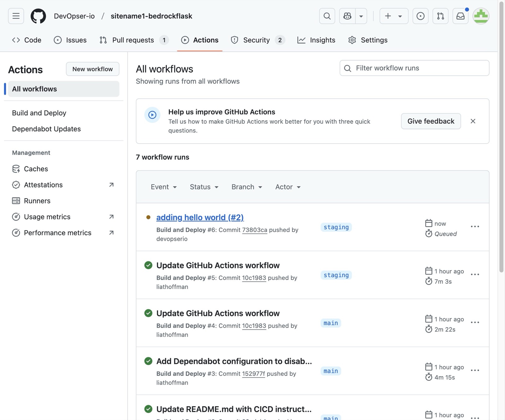Switch to the Insights tab

[x=316, y=40]
